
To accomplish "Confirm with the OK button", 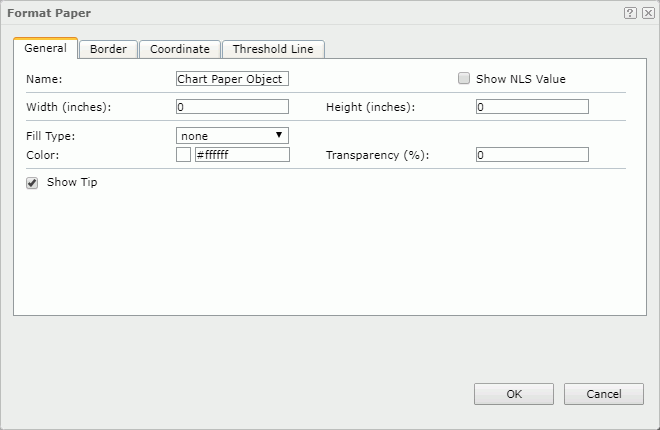I will (514, 394).
